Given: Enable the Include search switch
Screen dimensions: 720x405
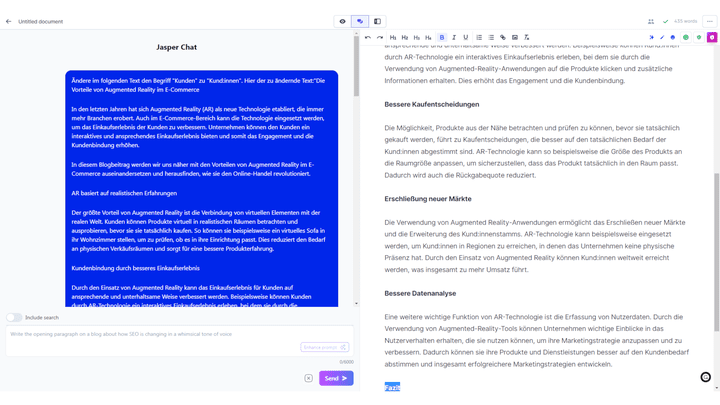Looking at the screenshot, I should (14, 317).
